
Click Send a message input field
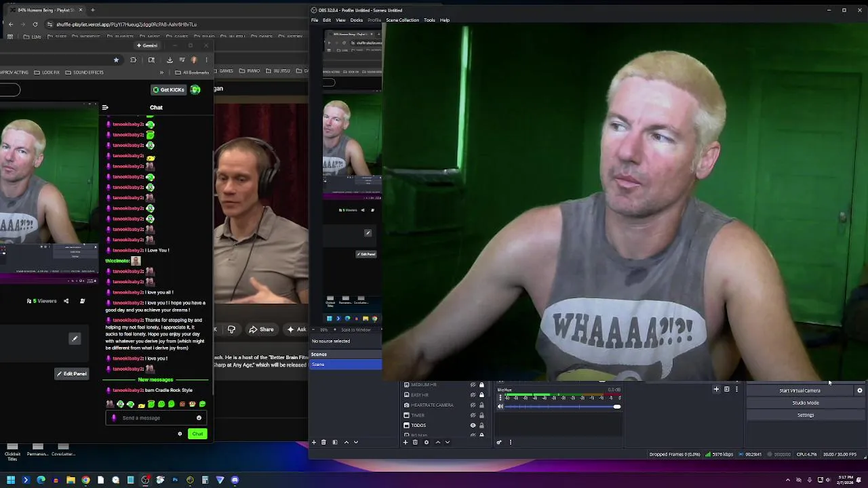point(156,418)
